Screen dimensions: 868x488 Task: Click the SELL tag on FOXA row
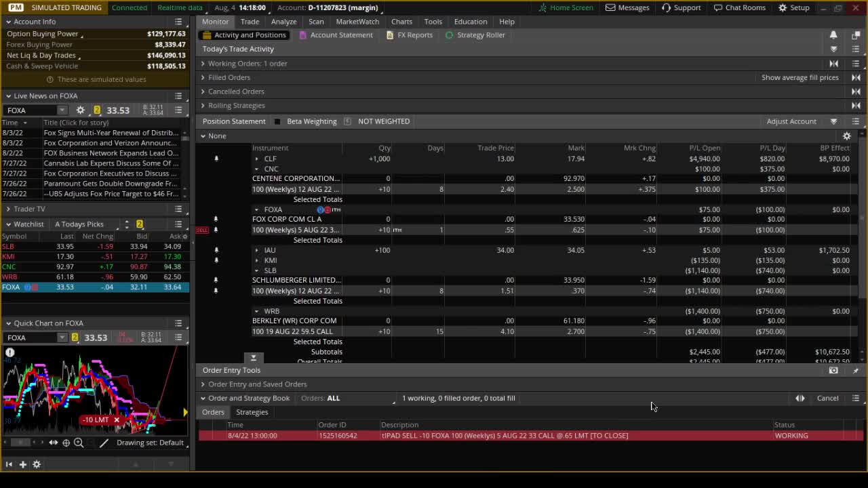[202, 230]
